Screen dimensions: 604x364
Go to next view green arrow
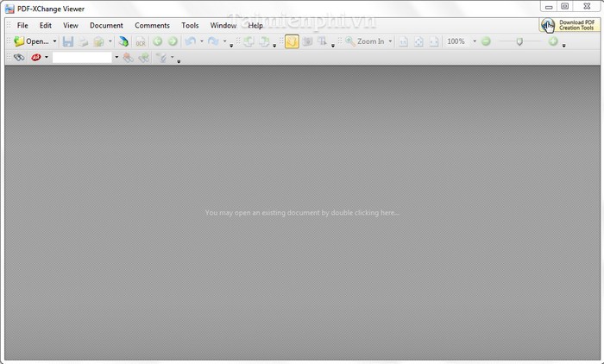[x=173, y=41]
